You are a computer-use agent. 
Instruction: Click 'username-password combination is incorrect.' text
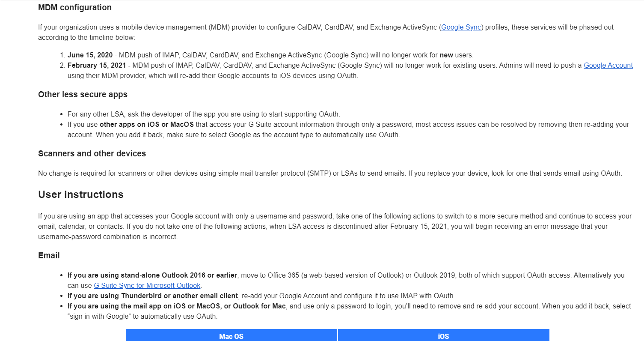coord(108,236)
